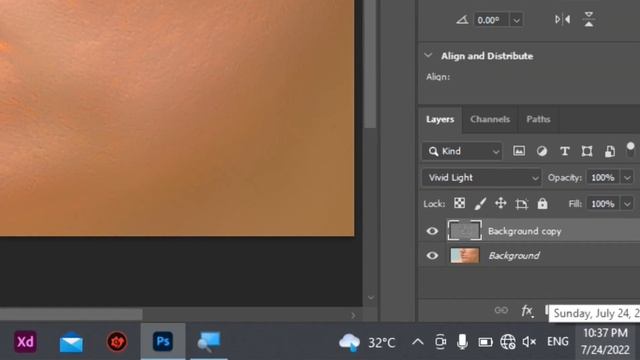Open network settings from globe icon
640x360 pixels.
click(x=507, y=342)
